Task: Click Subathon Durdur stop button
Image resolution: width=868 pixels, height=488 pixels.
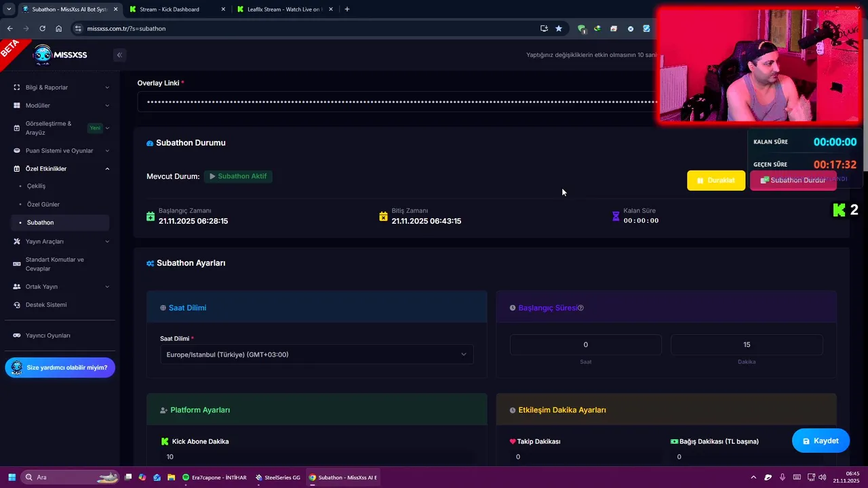Action: point(793,180)
